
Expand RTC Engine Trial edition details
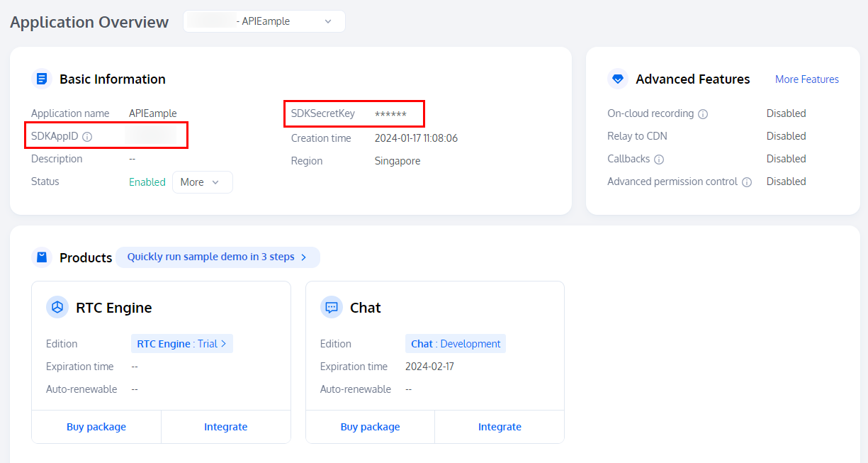pyautogui.click(x=181, y=343)
